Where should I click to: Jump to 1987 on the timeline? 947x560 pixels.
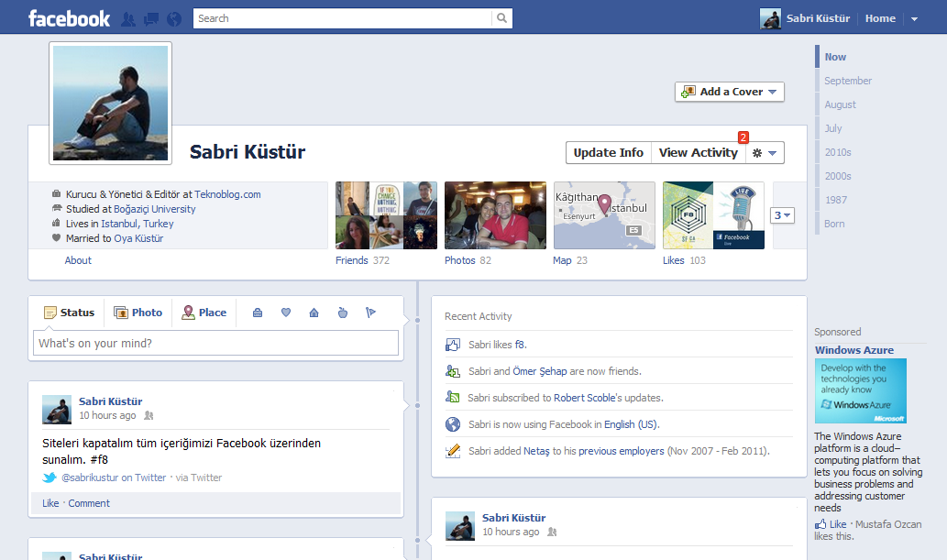click(x=836, y=200)
